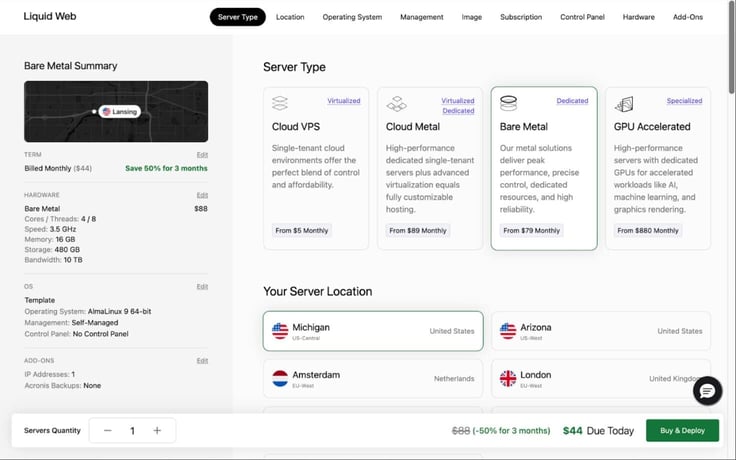736x460 pixels.
Task: Select the GPU Accelerated server type card
Action: click(658, 168)
